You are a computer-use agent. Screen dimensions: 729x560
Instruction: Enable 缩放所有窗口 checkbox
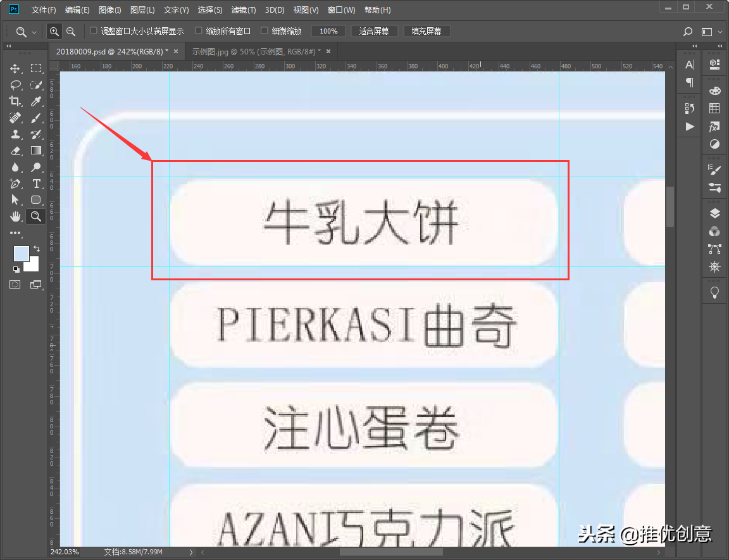click(199, 30)
